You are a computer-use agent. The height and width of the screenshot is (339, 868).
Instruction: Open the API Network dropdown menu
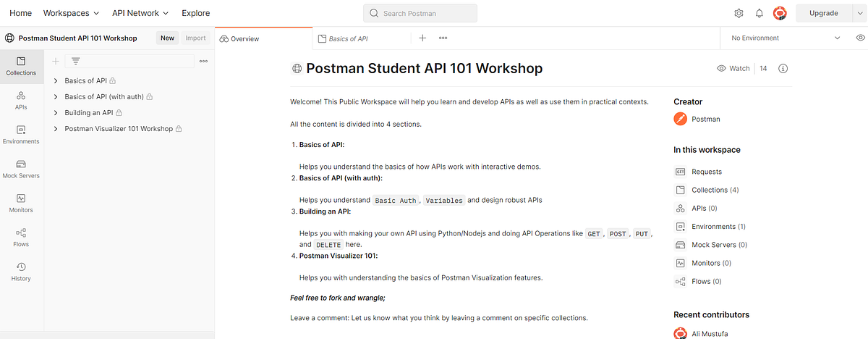(x=140, y=13)
